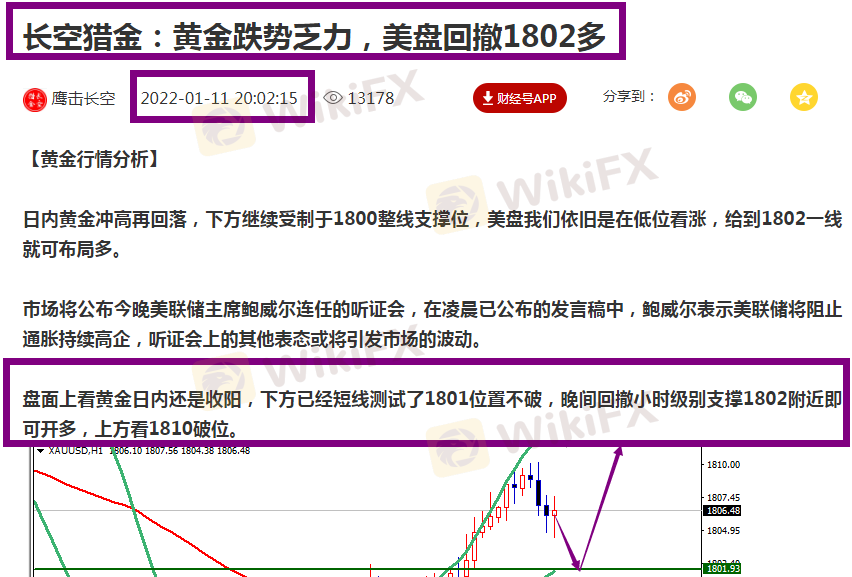The height and width of the screenshot is (577, 852).
Task: Click the view count number 13178
Action: (x=371, y=98)
